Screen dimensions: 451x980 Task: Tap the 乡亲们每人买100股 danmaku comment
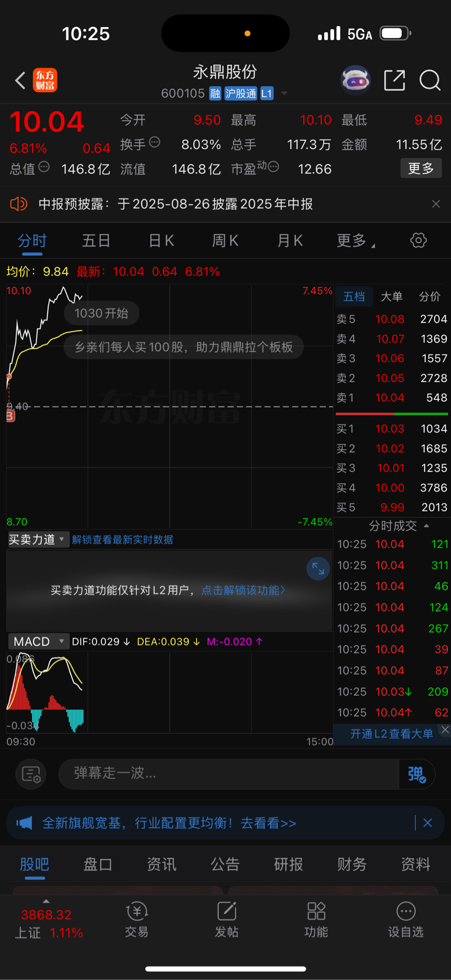click(x=184, y=347)
